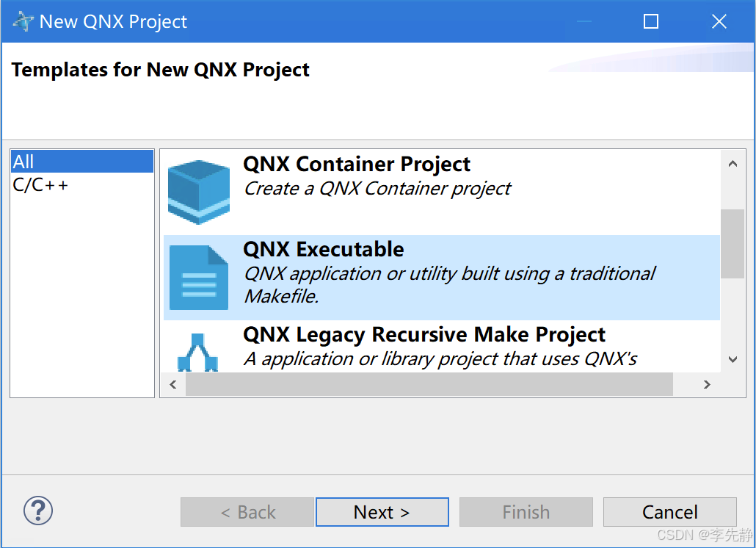Click the scroll-down arrow of the template list

733,359
